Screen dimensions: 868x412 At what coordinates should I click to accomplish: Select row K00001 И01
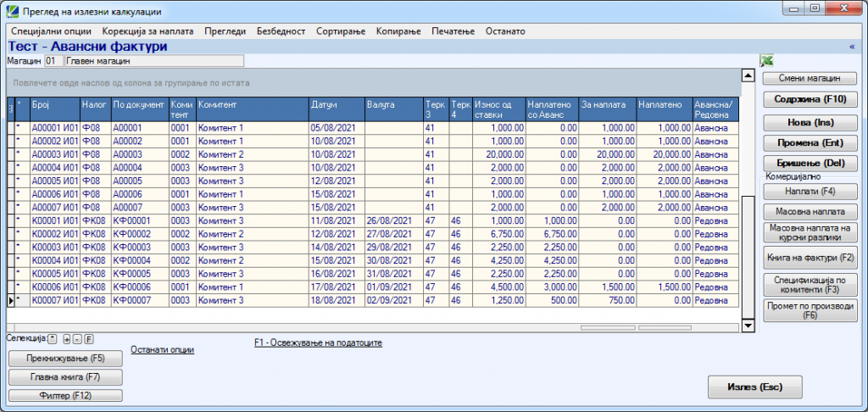click(373, 221)
